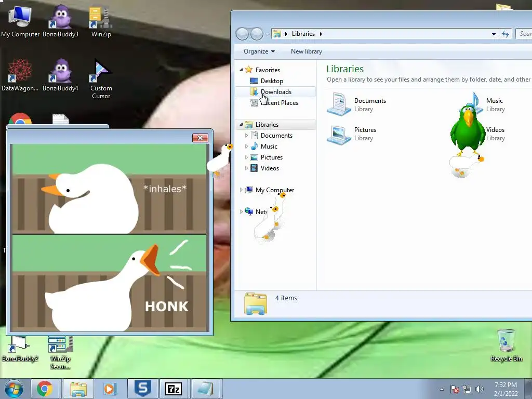Open the WinZip desktop shortcut

[x=101, y=21]
